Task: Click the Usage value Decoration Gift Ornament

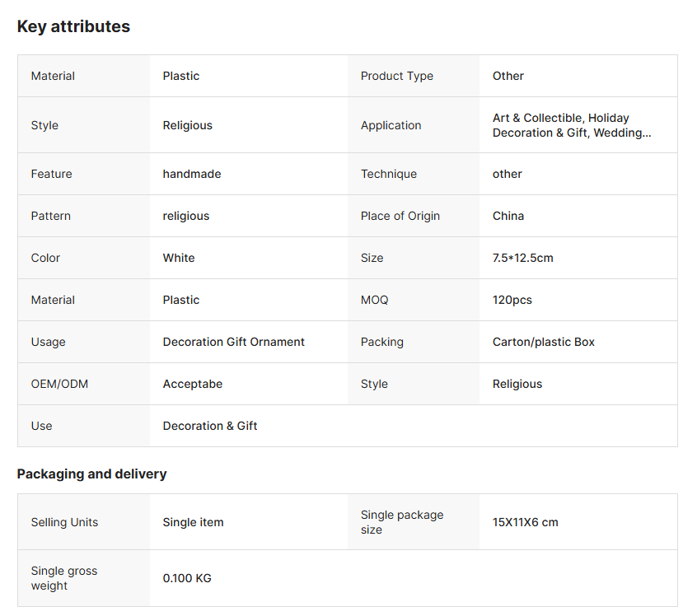Action: pos(233,342)
